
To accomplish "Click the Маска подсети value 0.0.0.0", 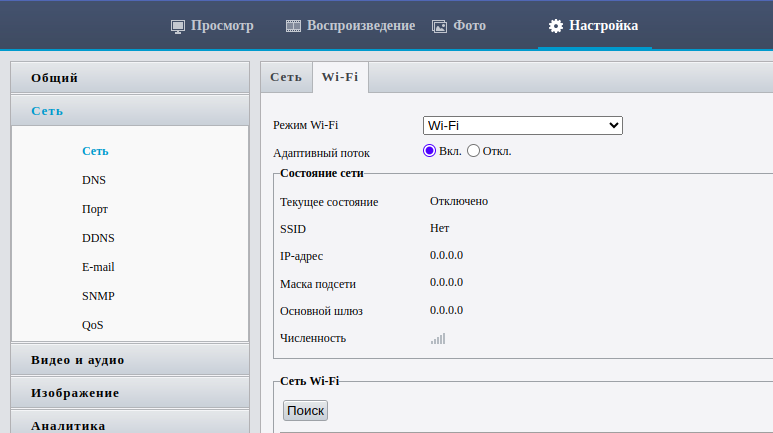I will coord(446,282).
